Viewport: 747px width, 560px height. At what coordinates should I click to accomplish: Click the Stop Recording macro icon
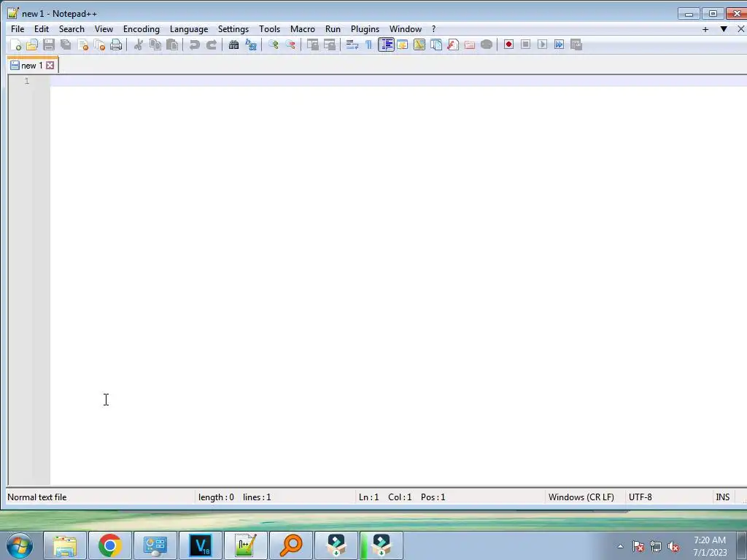tap(525, 44)
